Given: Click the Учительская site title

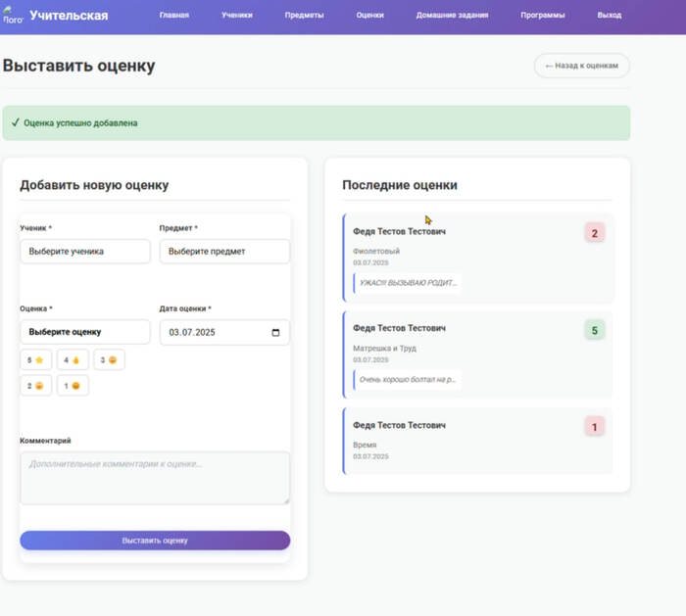Looking at the screenshot, I should pyautogui.click(x=69, y=16).
